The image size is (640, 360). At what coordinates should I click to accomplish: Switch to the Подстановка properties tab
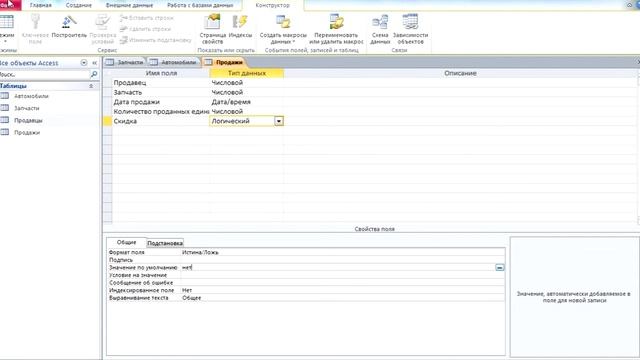pyautogui.click(x=164, y=243)
